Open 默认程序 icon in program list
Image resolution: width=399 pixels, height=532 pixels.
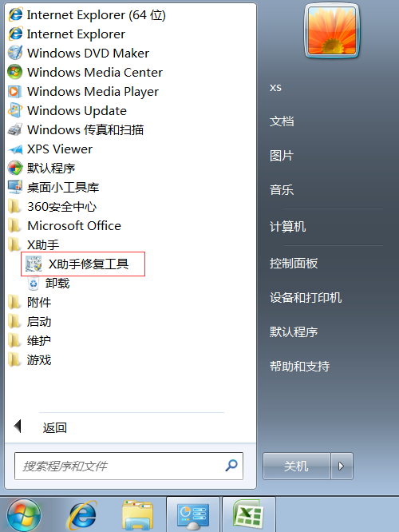[x=15, y=168]
